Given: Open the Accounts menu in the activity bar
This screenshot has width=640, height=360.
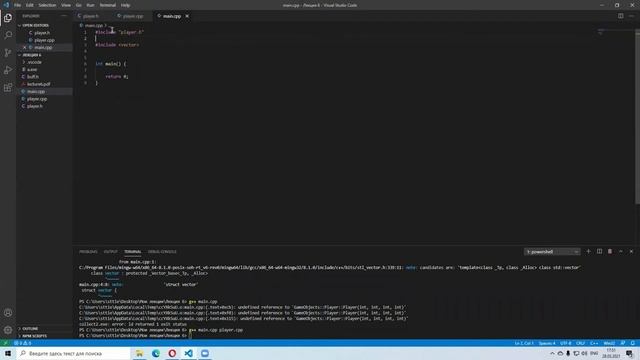Looking at the screenshot, I should click(8, 313).
